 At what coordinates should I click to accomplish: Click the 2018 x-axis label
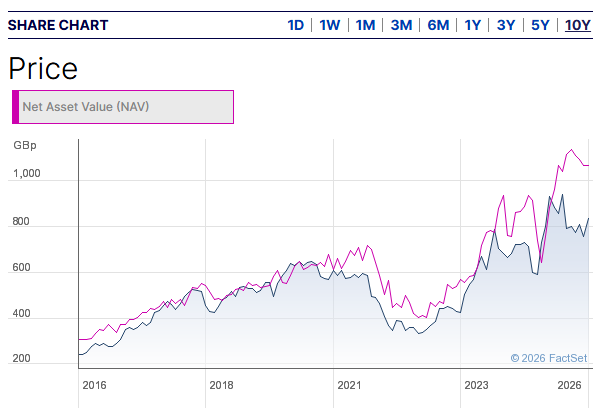[x=221, y=385]
